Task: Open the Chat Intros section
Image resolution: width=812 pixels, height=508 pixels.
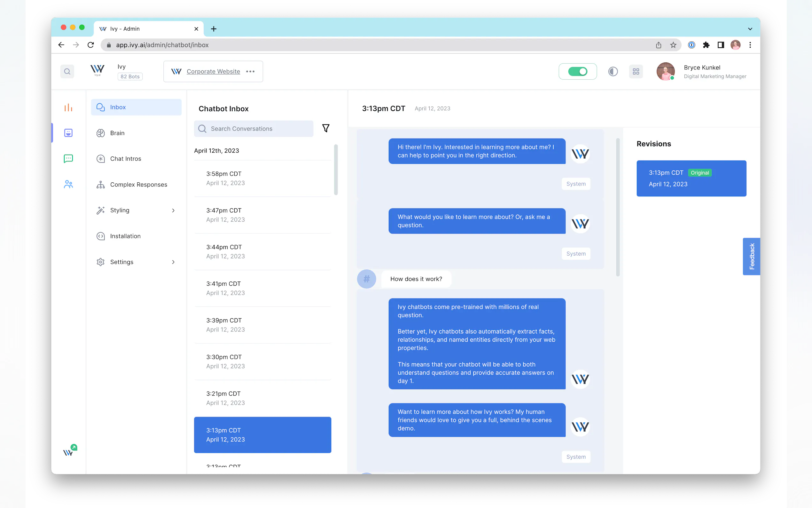Action: click(126, 159)
